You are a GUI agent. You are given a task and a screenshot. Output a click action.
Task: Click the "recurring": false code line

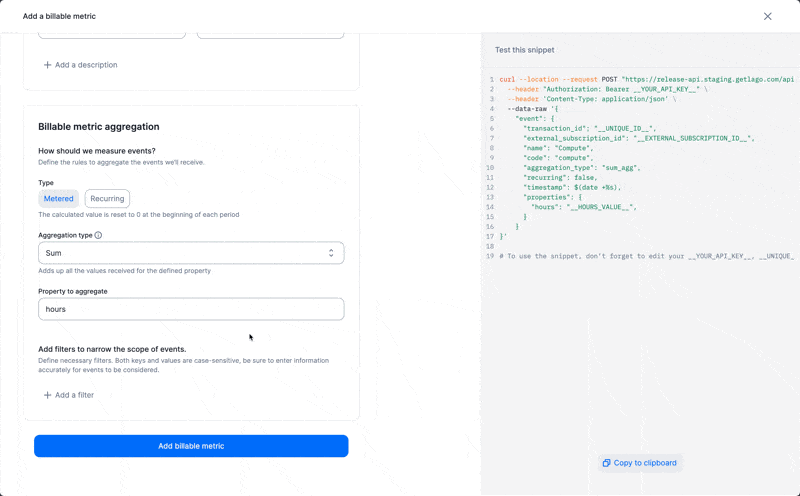[x=560, y=178]
